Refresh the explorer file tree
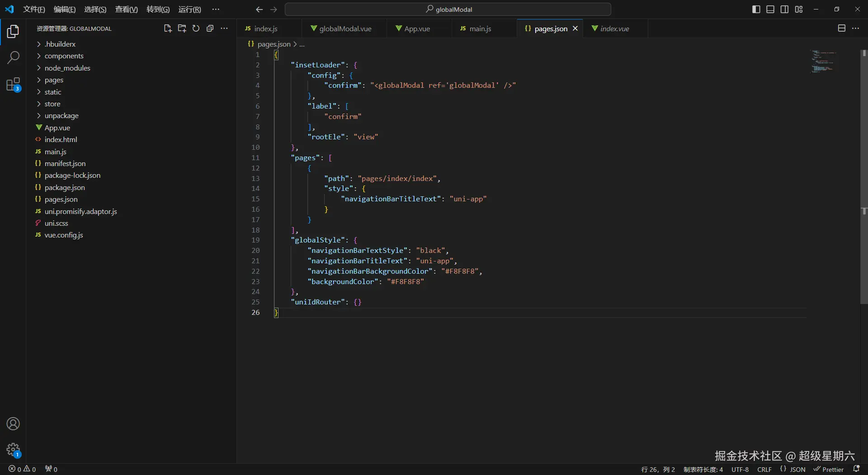 (196, 28)
